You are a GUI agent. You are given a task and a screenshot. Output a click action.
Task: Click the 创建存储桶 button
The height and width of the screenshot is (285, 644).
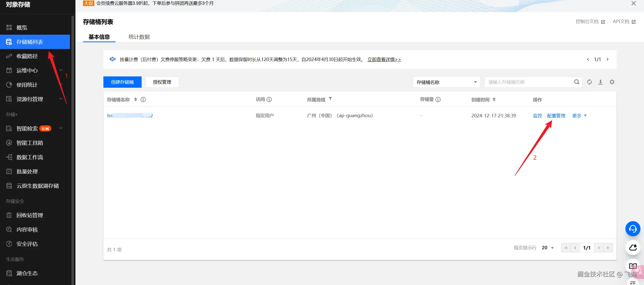coord(122,82)
